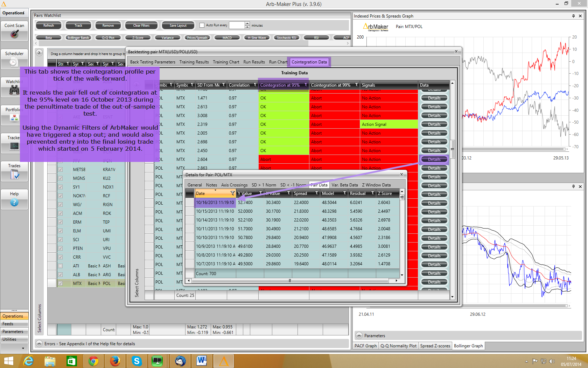Filter the Date column in Details popup

coord(233,193)
